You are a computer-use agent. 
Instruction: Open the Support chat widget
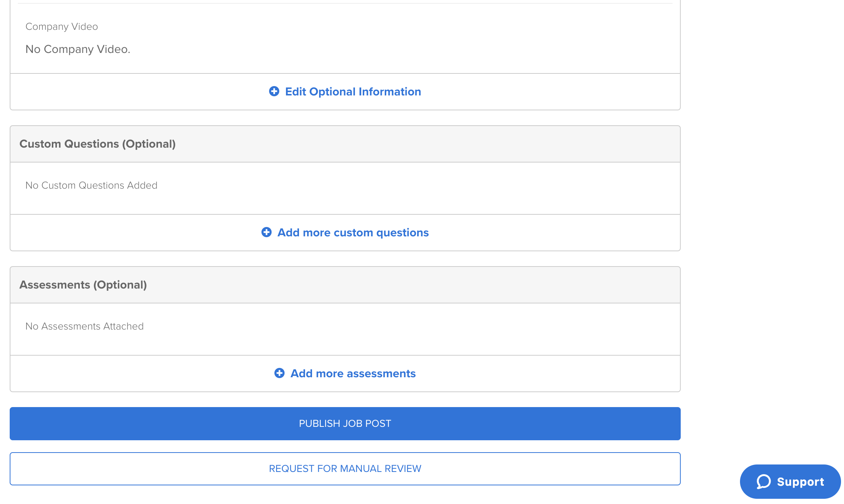790,481
